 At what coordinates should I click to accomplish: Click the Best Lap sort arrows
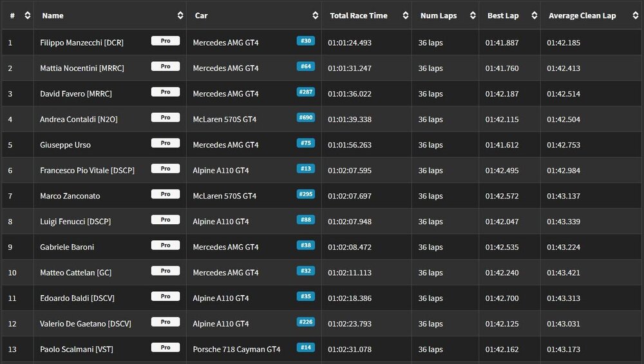pyautogui.click(x=535, y=15)
